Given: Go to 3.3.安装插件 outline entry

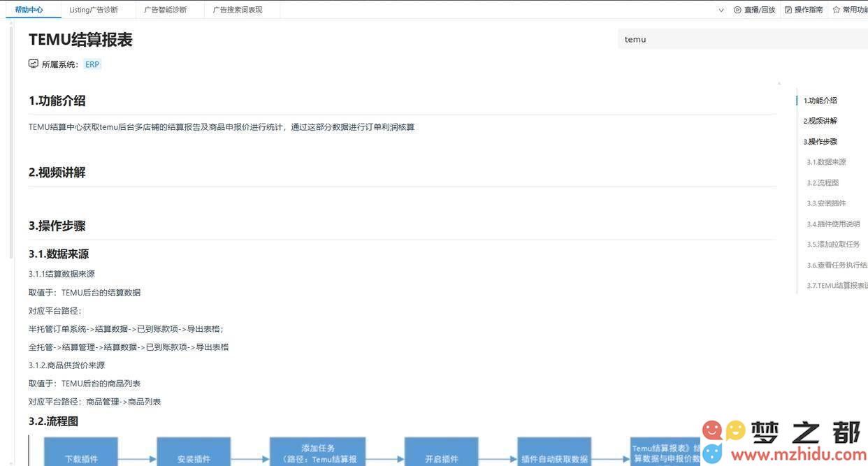Looking at the screenshot, I should [826, 203].
